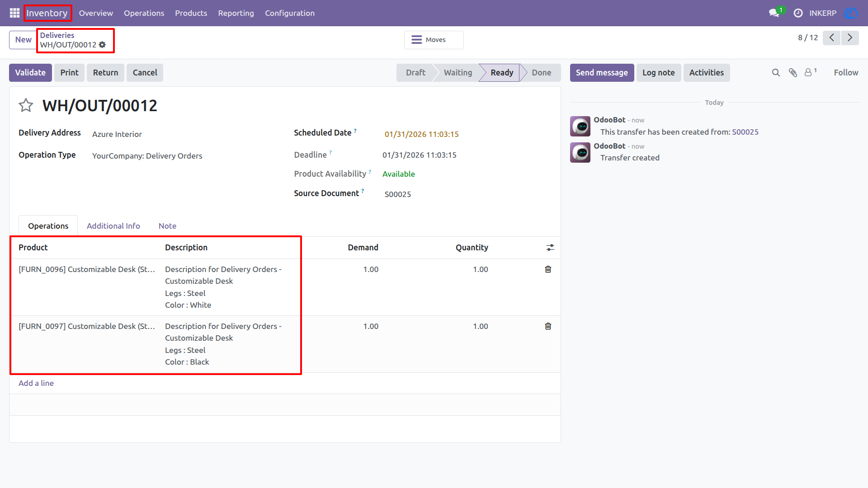Delete the FURN_0096 line
The image size is (868, 488).
click(548, 269)
